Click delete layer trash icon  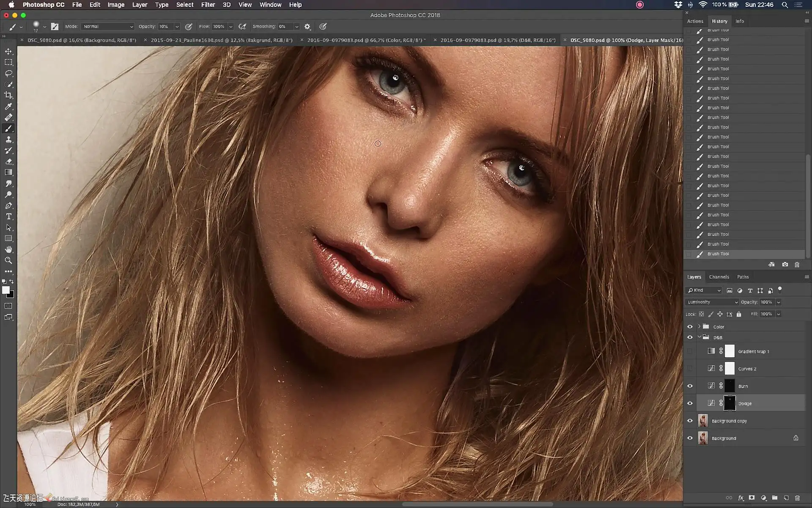point(797,498)
